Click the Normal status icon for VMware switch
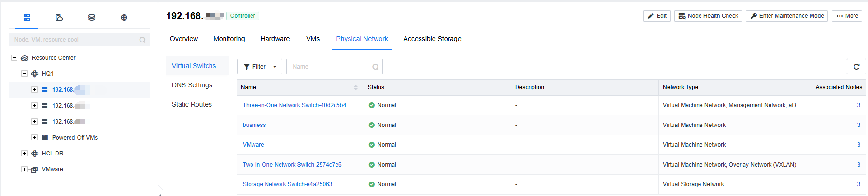 [372, 145]
